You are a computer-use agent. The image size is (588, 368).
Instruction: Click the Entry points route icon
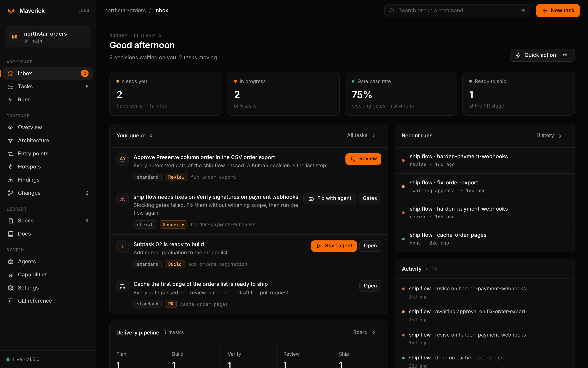point(10,154)
